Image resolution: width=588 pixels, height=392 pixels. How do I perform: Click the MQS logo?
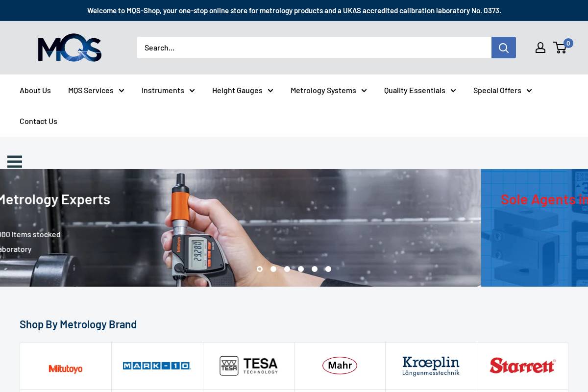click(x=70, y=48)
